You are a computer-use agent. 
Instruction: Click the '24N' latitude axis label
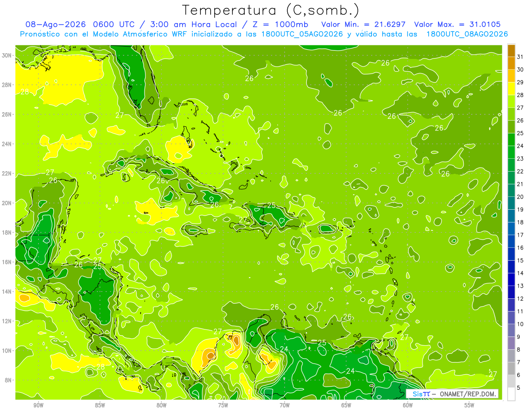pyautogui.click(x=7, y=144)
